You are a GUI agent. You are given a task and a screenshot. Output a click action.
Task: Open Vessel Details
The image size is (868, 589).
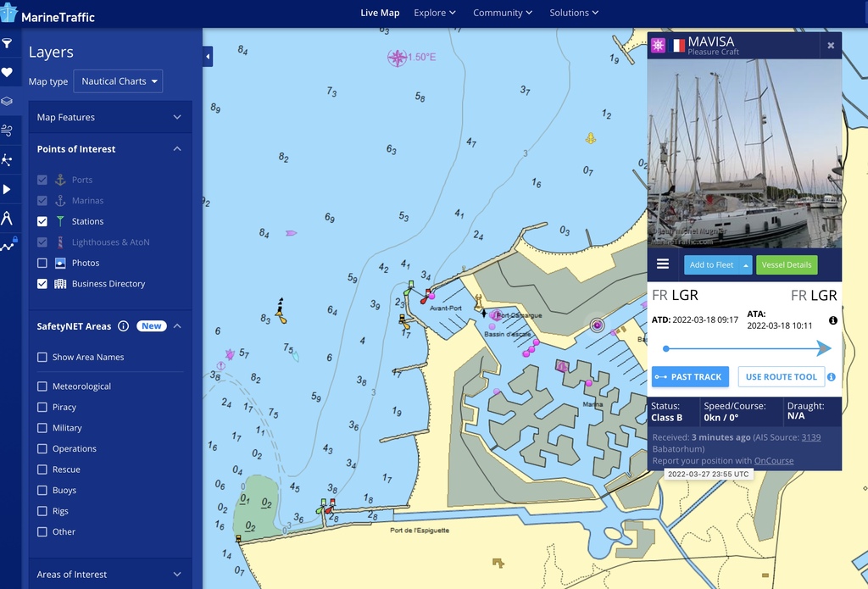point(786,265)
